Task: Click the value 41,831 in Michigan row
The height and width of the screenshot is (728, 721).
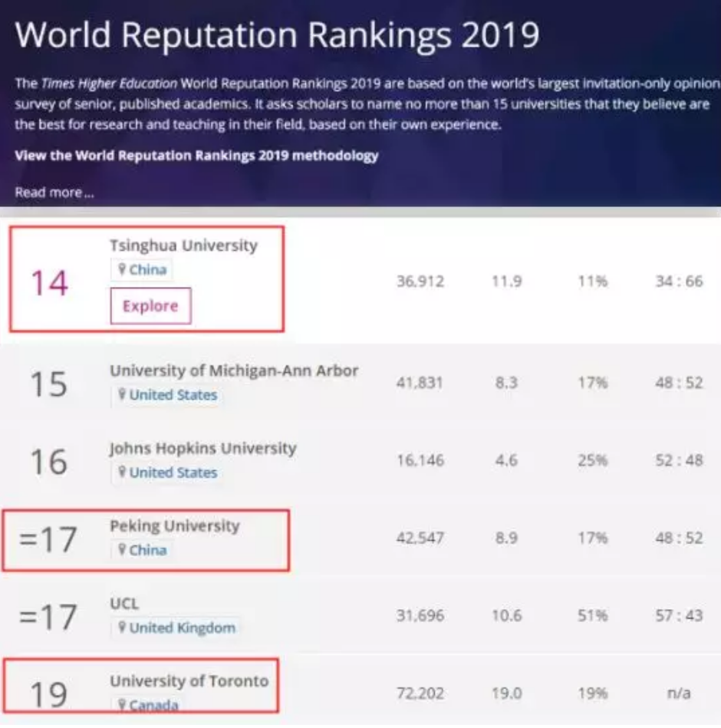Action: pyautogui.click(x=420, y=383)
